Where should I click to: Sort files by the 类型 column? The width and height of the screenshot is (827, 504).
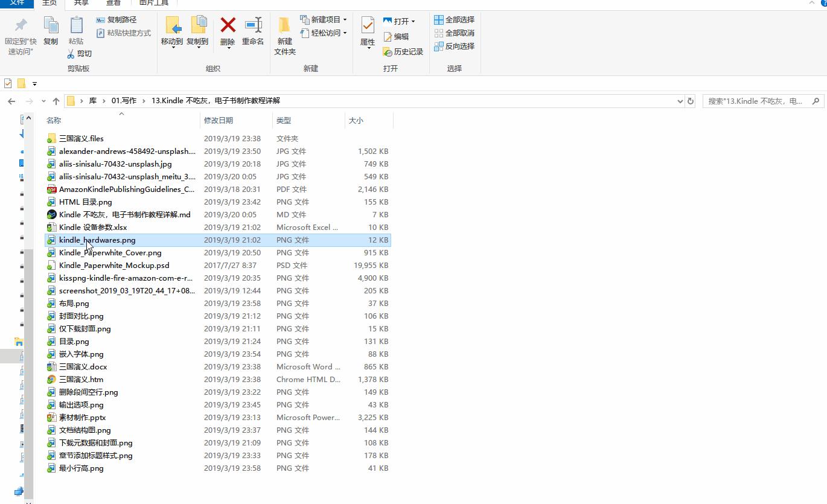tap(308, 121)
